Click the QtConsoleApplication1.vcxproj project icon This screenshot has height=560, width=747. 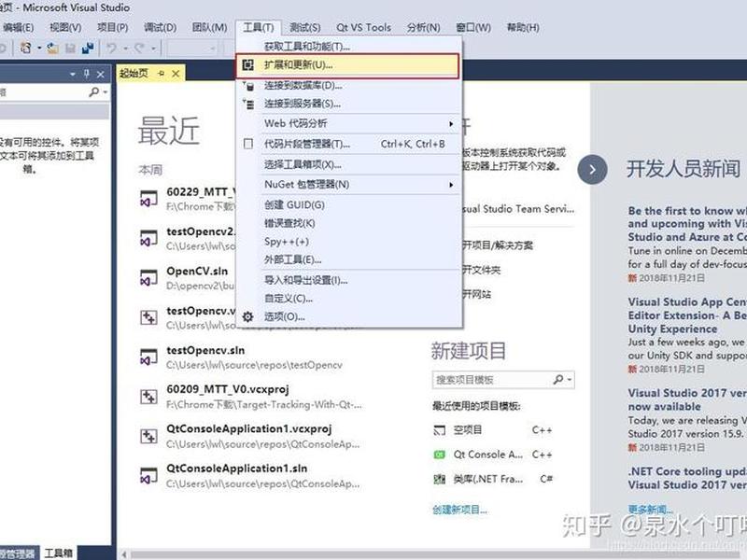point(148,436)
